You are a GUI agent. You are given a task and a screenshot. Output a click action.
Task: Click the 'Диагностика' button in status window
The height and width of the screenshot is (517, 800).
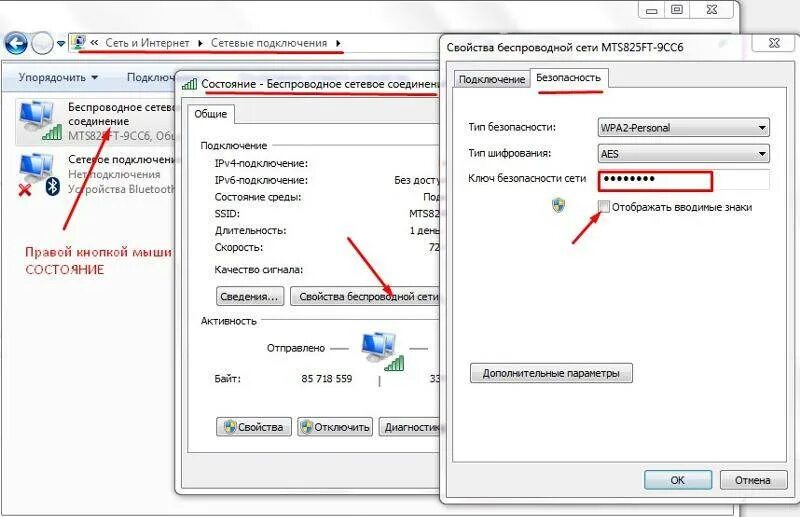[410, 427]
